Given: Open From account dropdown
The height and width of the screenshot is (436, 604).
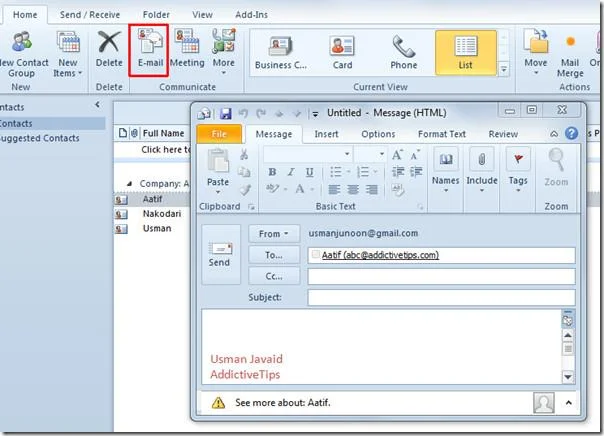Looking at the screenshot, I should 274,234.
